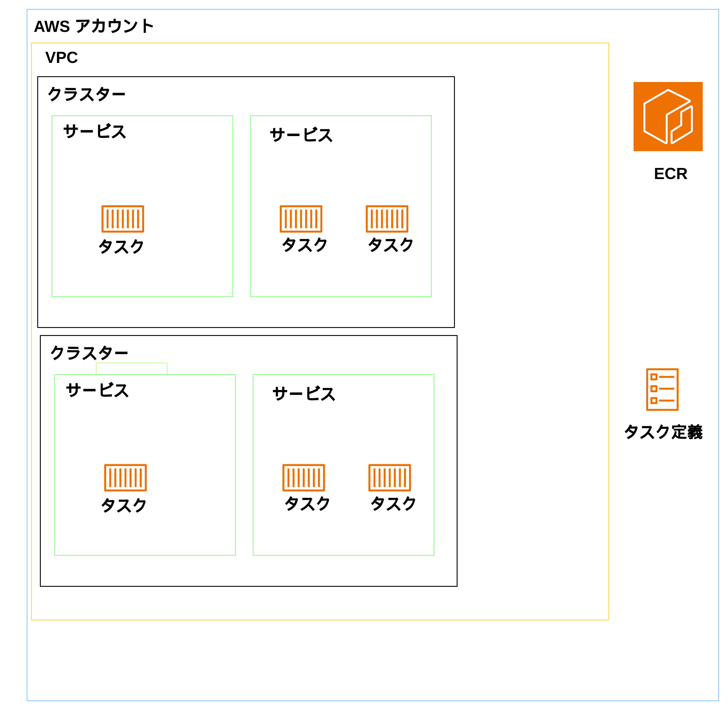This screenshot has width=728, height=710.
Task: Select the VPC label text
Action: pos(62,57)
